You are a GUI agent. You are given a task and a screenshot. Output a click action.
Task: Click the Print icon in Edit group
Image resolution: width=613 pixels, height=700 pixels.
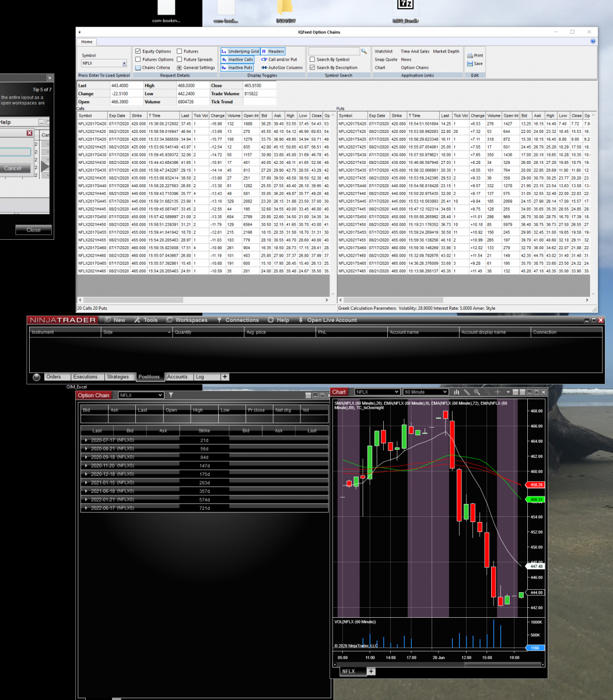[x=470, y=55]
